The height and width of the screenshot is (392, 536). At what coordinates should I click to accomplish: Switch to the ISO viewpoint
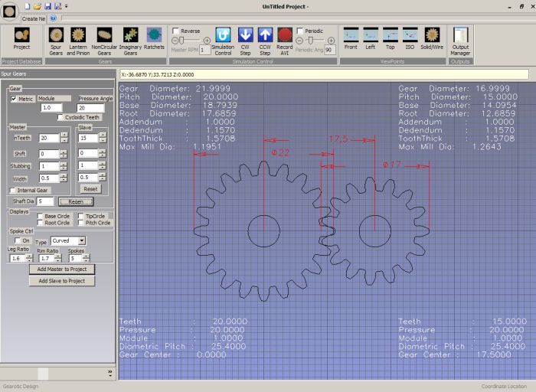tap(410, 38)
